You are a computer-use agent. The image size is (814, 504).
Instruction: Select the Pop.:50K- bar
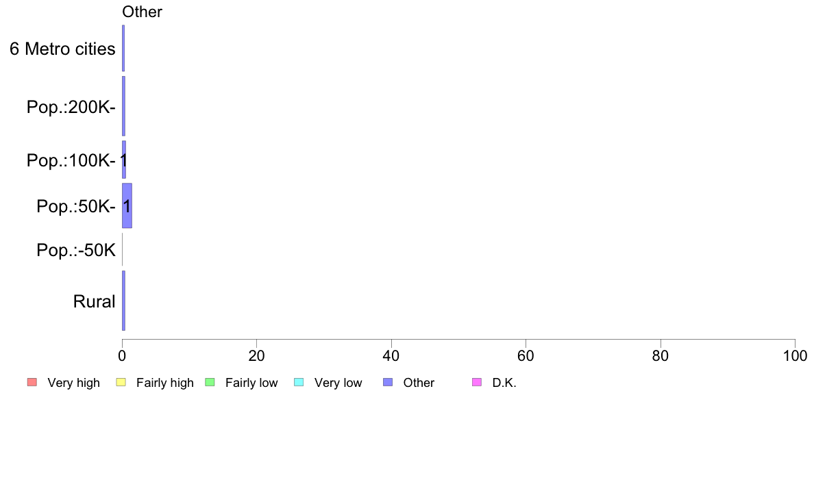(127, 205)
